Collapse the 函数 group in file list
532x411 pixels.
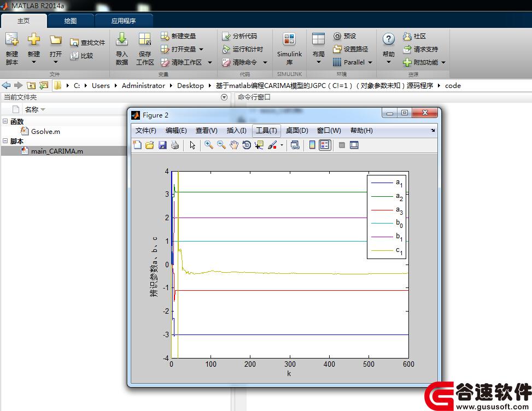pos(5,121)
